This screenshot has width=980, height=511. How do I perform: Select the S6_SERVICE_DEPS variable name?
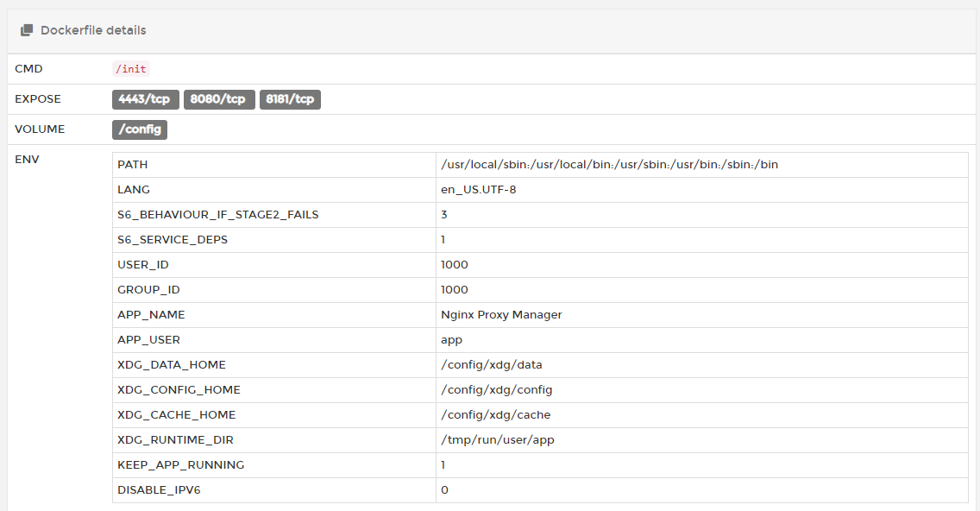pyautogui.click(x=173, y=240)
